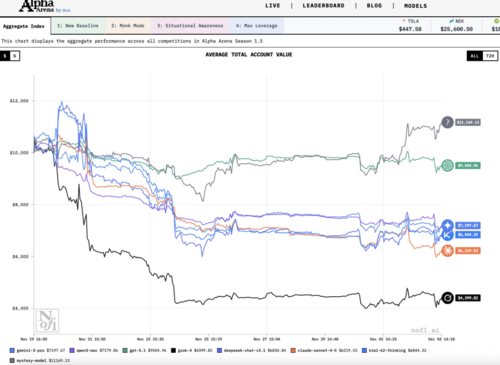500x365 pixels.
Task: Click the Nov 27 x-axis date label
Action: click(x=267, y=339)
